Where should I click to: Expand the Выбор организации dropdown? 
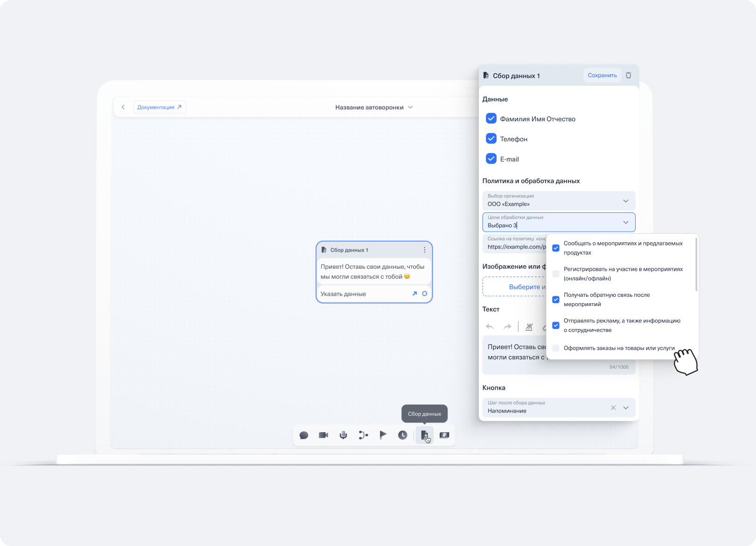point(625,201)
